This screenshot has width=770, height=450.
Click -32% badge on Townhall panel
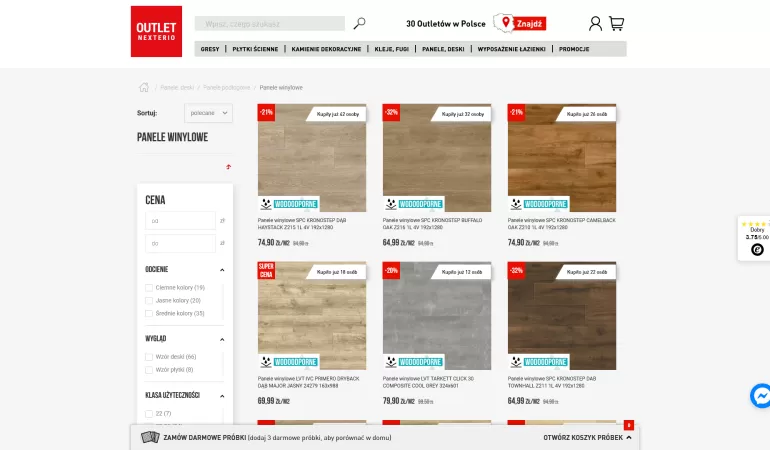(x=517, y=270)
